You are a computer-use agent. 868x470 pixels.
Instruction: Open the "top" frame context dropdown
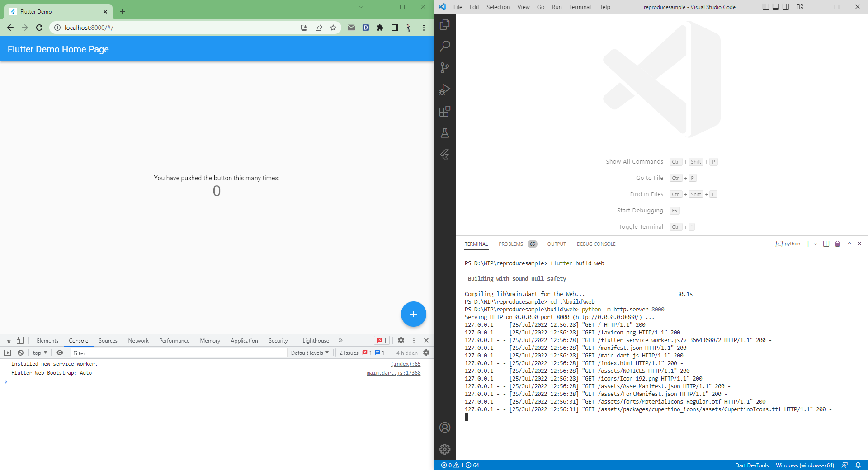(x=39, y=352)
